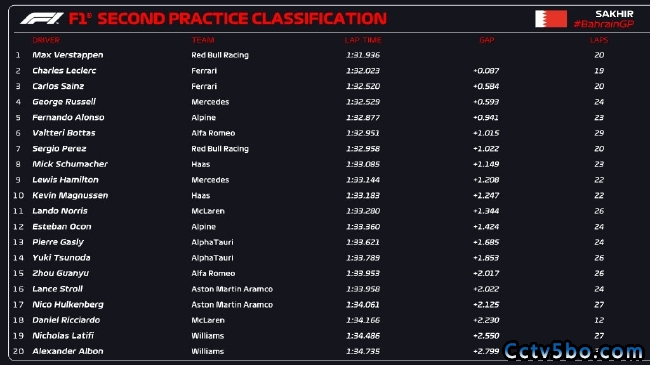Screen dimensions: 650x365
Task: Click the TEAM column header
Action: pos(203,40)
